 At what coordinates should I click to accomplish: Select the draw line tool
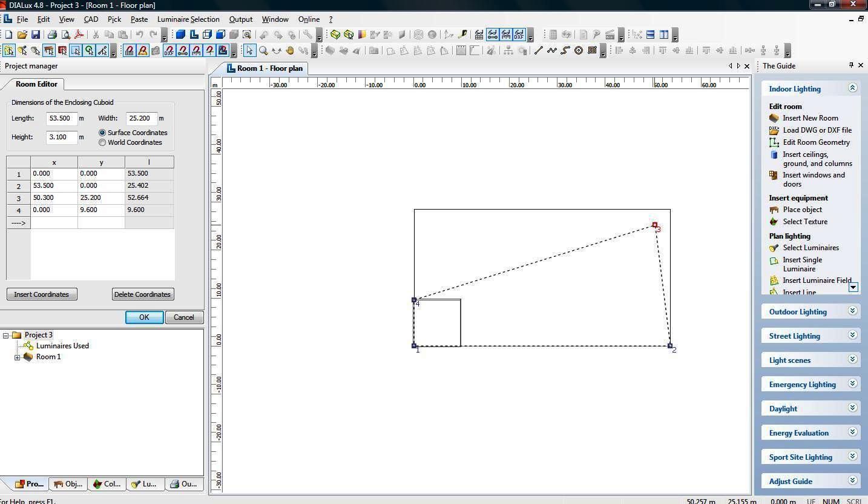(x=538, y=51)
